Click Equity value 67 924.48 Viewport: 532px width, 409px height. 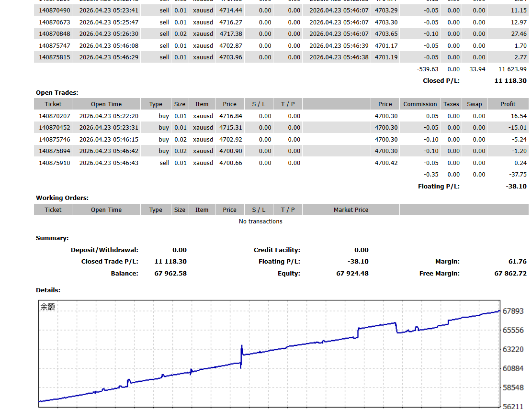(x=352, y=274)
